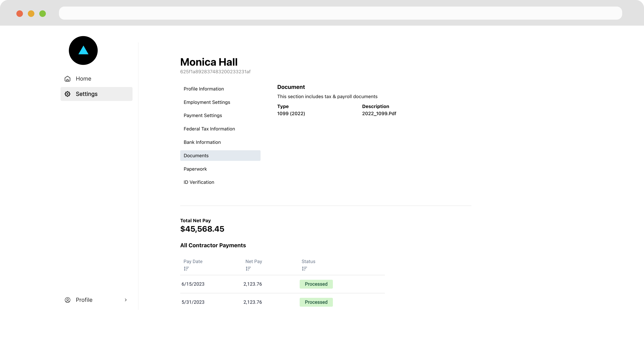Select the 6/15/2023 pay date cell
Screen dimensions: 644x353
click(193, 284)
